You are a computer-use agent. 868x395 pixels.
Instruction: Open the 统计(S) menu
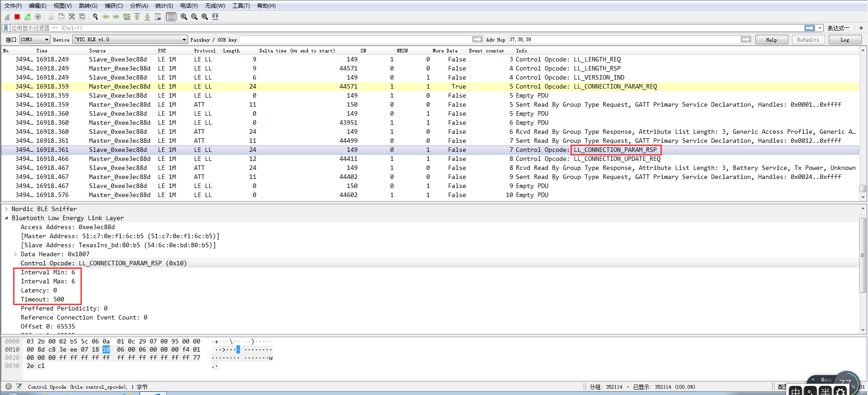[x=164, y=6]
